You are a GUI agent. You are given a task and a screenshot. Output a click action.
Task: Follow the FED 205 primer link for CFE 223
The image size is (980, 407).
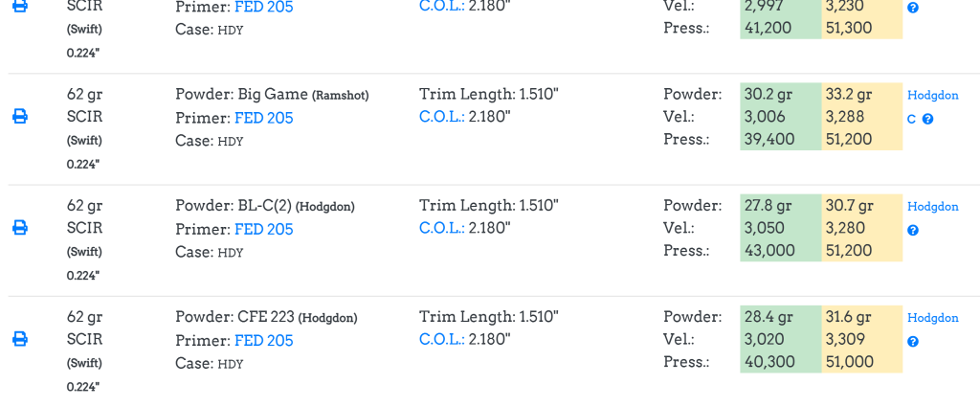tap(263, 340)
